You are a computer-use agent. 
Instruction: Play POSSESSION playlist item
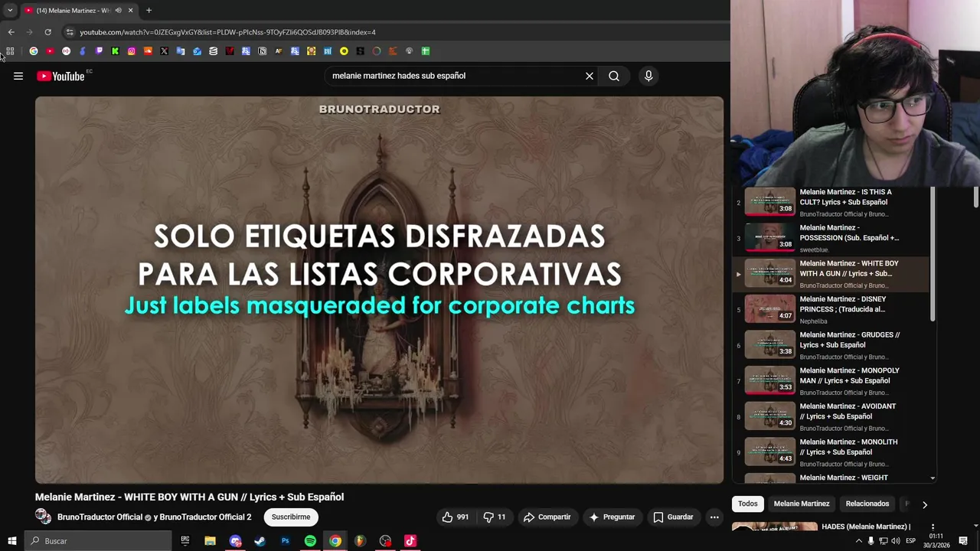[x=831, y=238]
